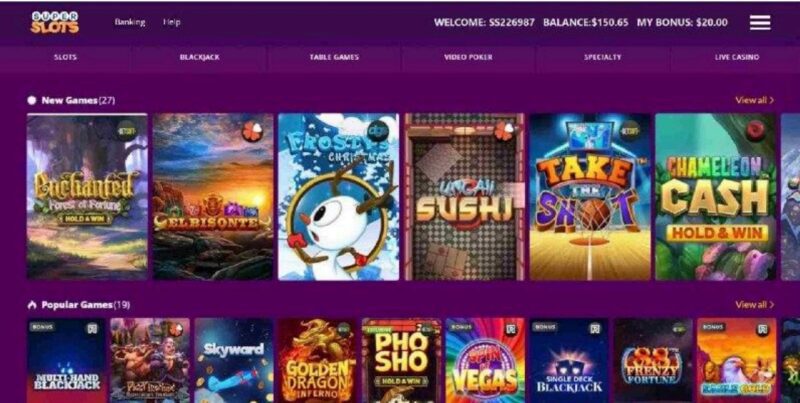Click the clover badge on Unagi Sushi tile

[x=503, y=131]
